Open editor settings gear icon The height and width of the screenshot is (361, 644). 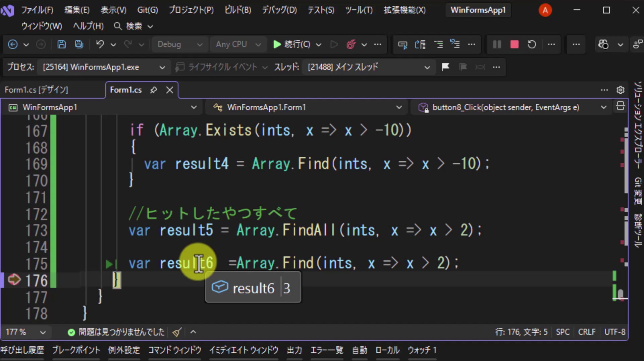[621, 90]
